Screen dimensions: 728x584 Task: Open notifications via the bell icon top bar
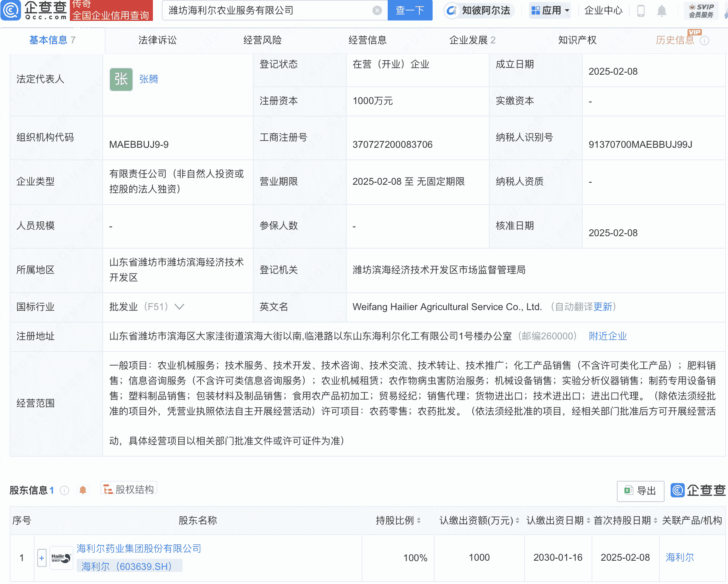click(x=662, y=11)
